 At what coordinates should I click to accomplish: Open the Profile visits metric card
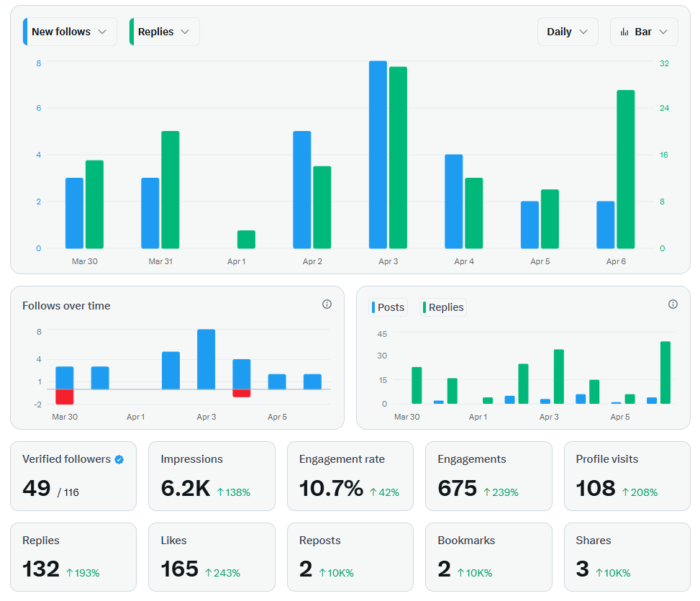tap(627, 476)
